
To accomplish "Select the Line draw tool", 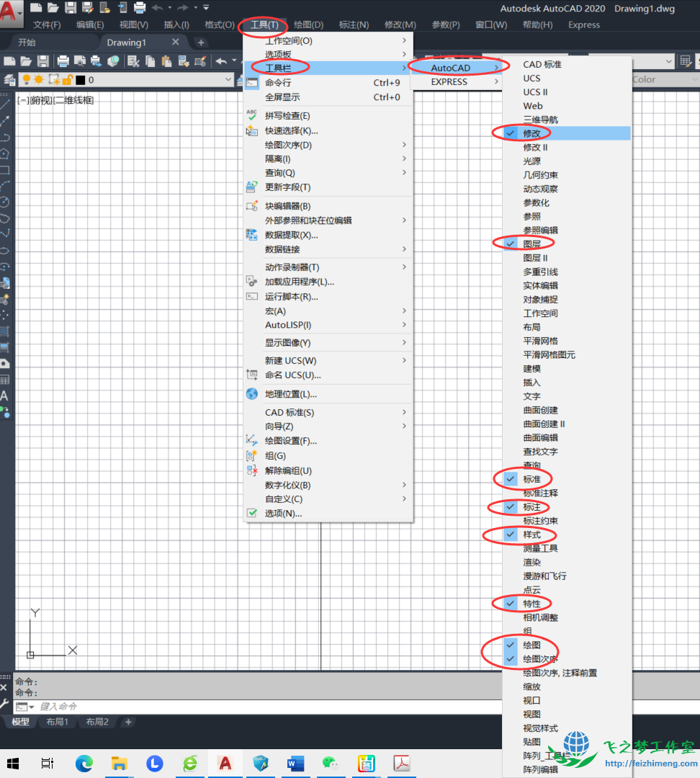I will pyautogui.click(x=5, y=104).
